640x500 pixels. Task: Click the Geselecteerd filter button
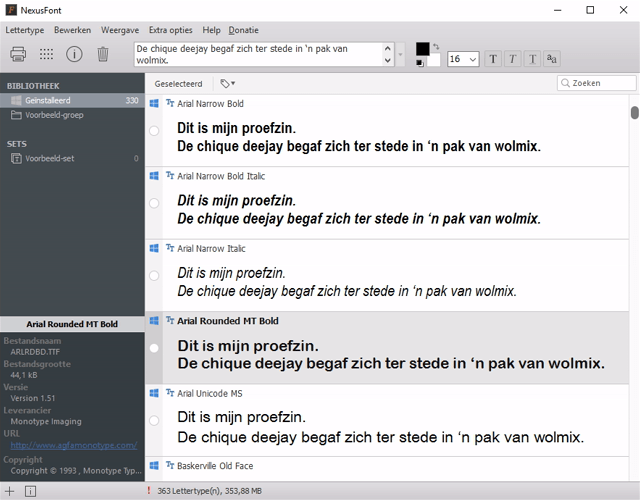tap(178, 84)
